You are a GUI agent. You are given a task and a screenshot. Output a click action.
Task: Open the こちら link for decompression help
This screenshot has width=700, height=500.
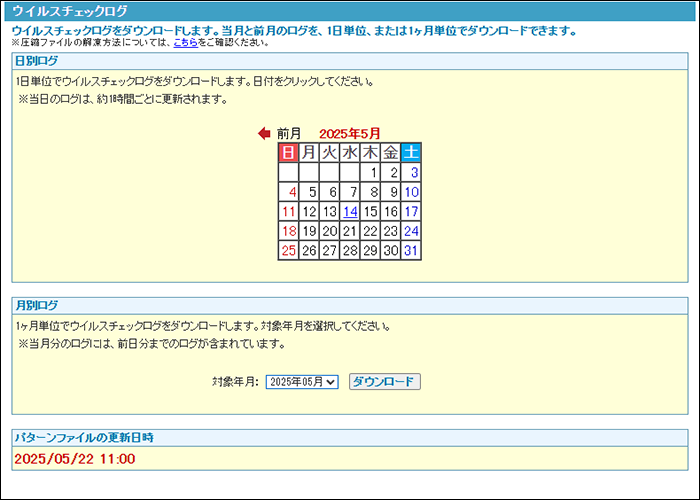pyautogui.click(x=186, y=43)
